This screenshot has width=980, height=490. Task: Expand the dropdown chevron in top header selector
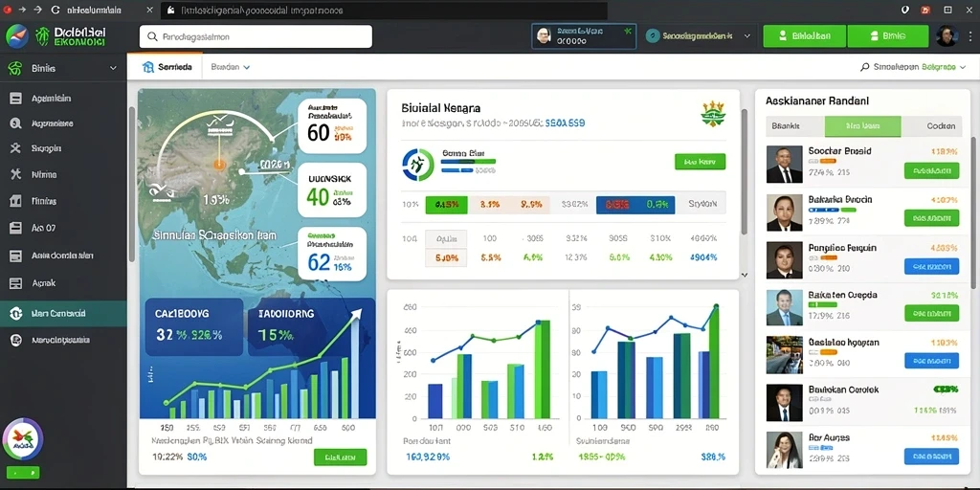tap(746, 36)
